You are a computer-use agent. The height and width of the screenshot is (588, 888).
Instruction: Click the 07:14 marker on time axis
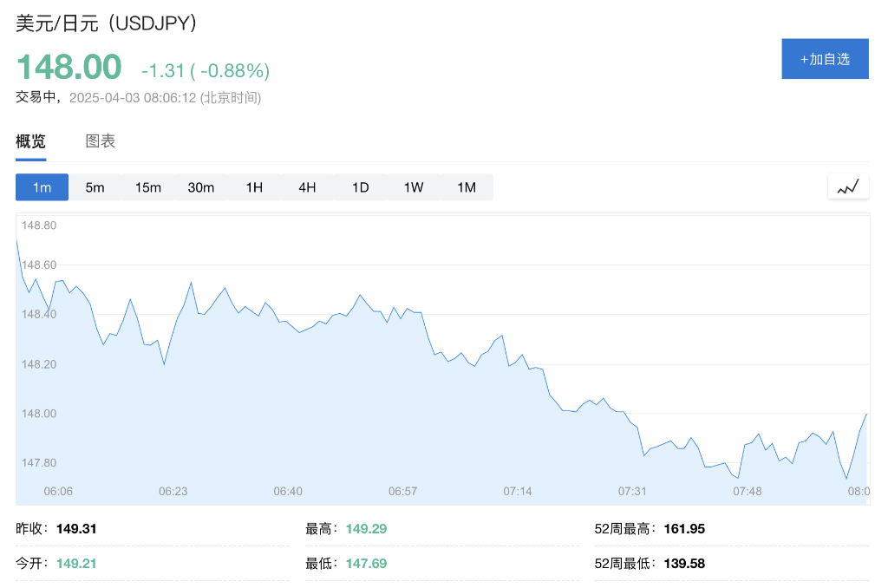pyautogui.click(x=518, y=491)
